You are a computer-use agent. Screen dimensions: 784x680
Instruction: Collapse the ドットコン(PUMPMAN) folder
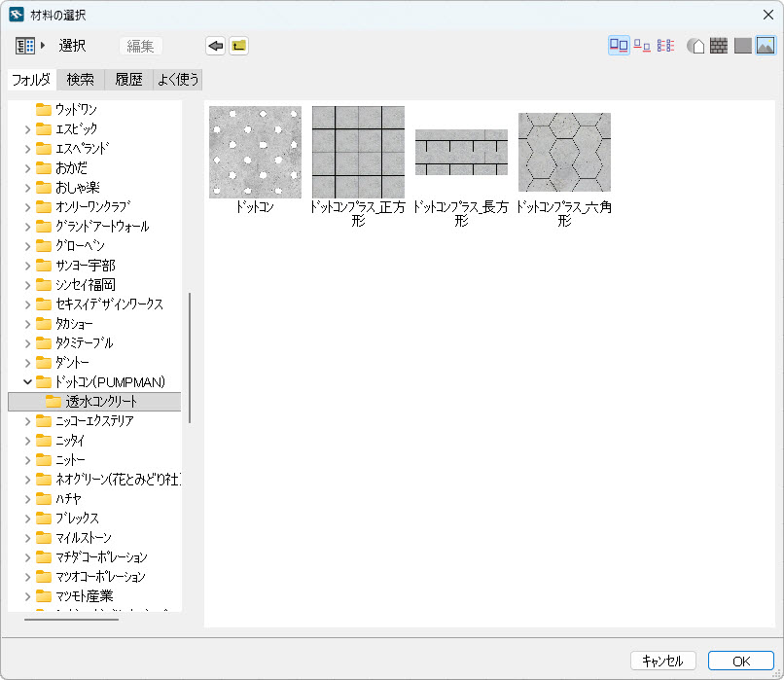(26, 381)
